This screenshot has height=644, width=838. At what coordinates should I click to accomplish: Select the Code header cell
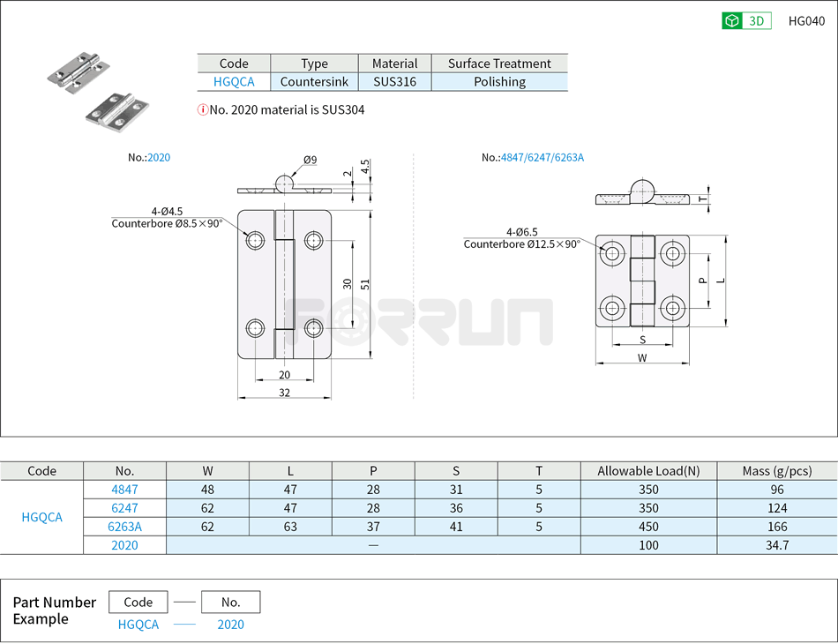coord(233,63)
